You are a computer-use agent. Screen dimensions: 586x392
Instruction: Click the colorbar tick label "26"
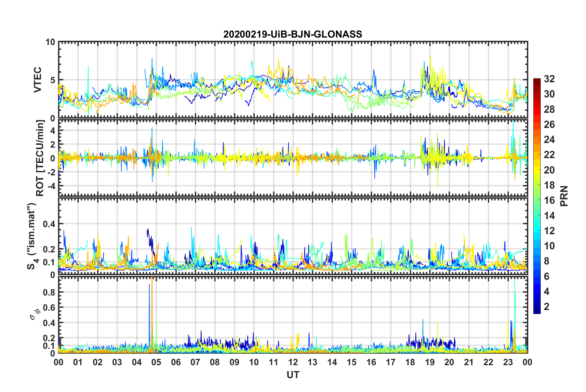(x=549, y=125)
